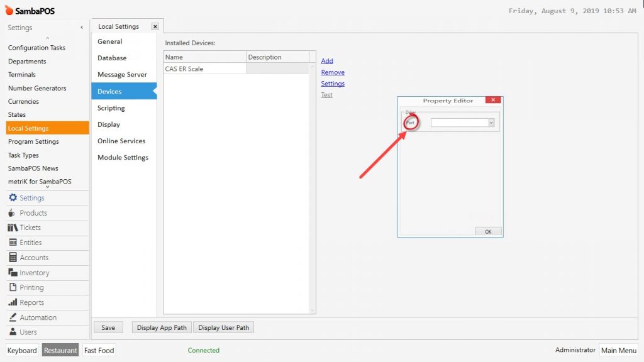Select the Online Services tab

[124, 141]
